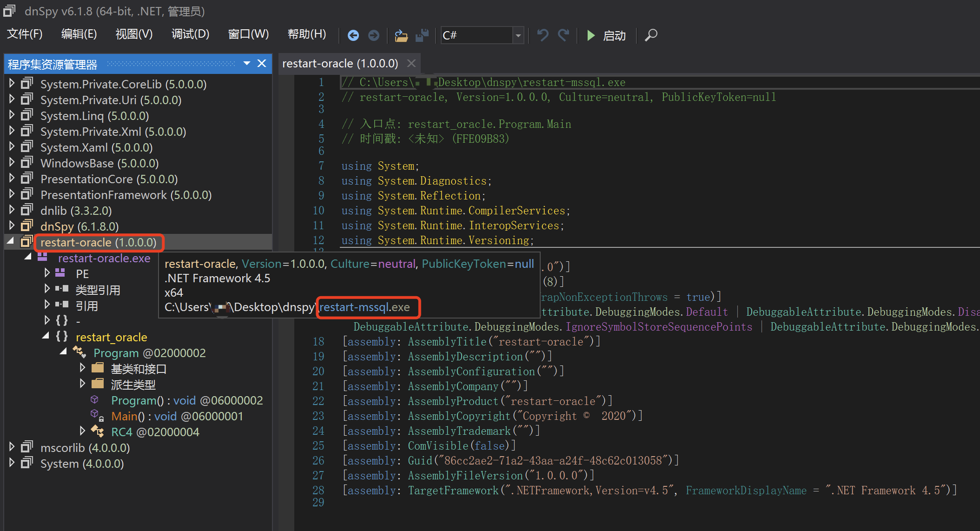Screen dimensions: 980x531
Task: Select mscorlib (4.0.0.0) assembly
Action: [x=85, y=448]
